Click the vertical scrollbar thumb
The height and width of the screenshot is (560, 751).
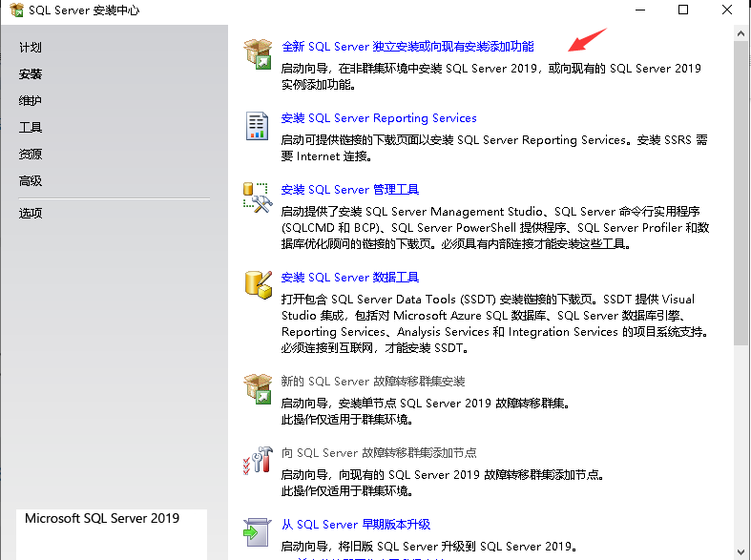741,193
